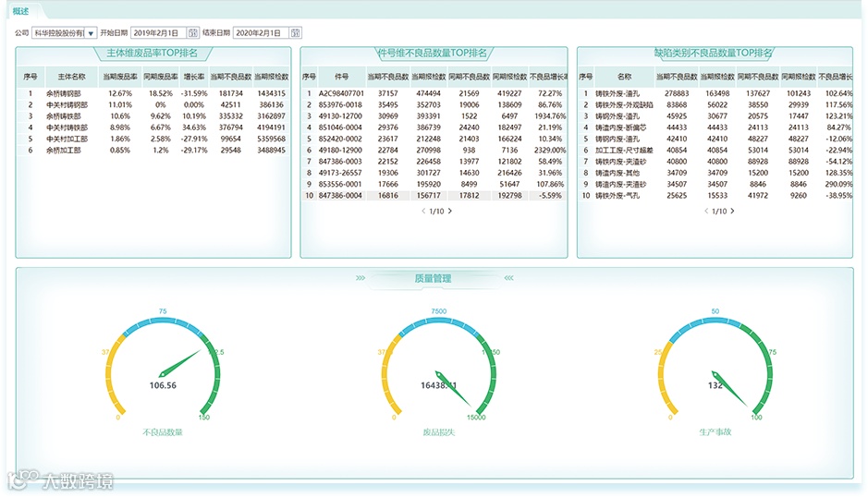Viewport: 868px width, 497px height.
Task: Click the <<< arrows right of 质量管理
Action: (508, 278)
